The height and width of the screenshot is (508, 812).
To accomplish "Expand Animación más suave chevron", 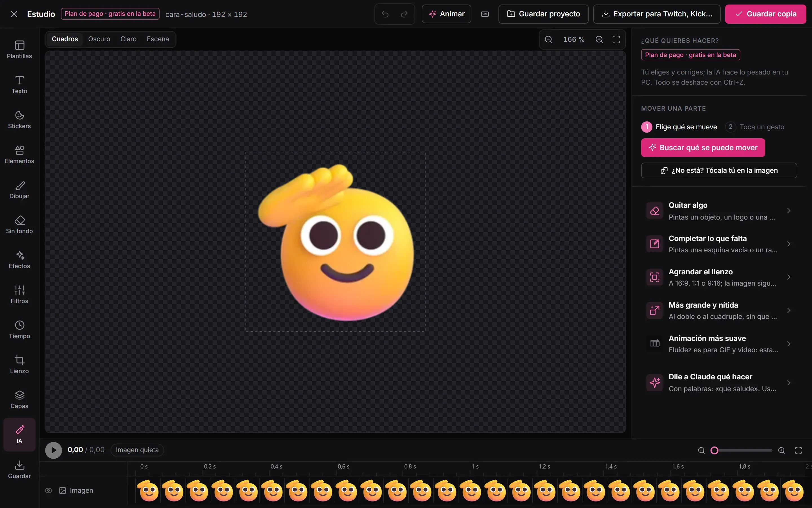I will click(789, 344).
